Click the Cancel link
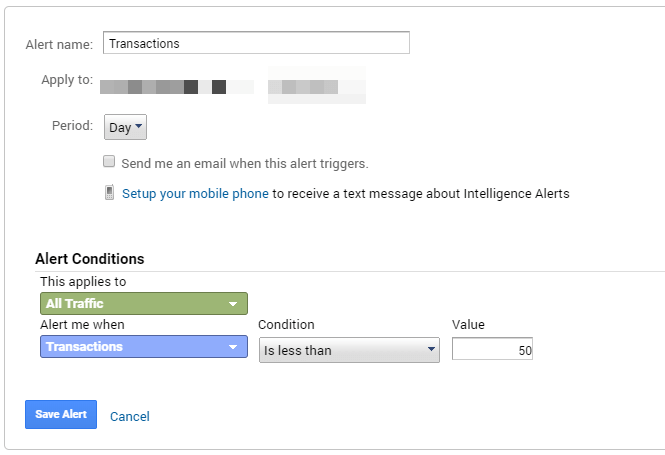The height and width of the screenshot is (455, 665). tap(130, 416)
